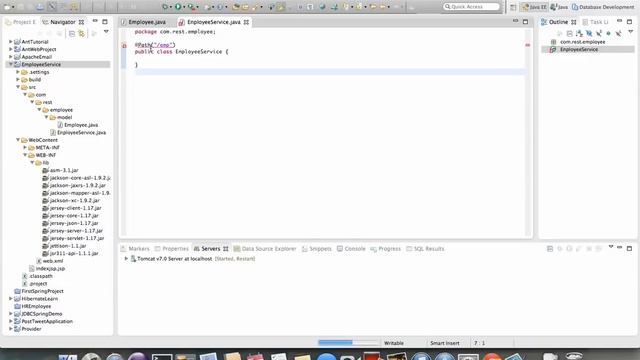Toggle Link with Editor in Navigator

pyautogui.click(x=82, y=33)
